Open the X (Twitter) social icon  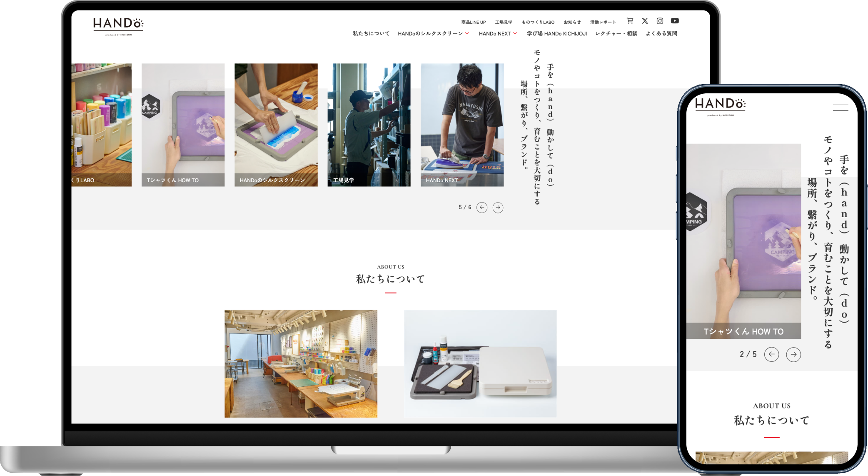[x=645, y=21]
